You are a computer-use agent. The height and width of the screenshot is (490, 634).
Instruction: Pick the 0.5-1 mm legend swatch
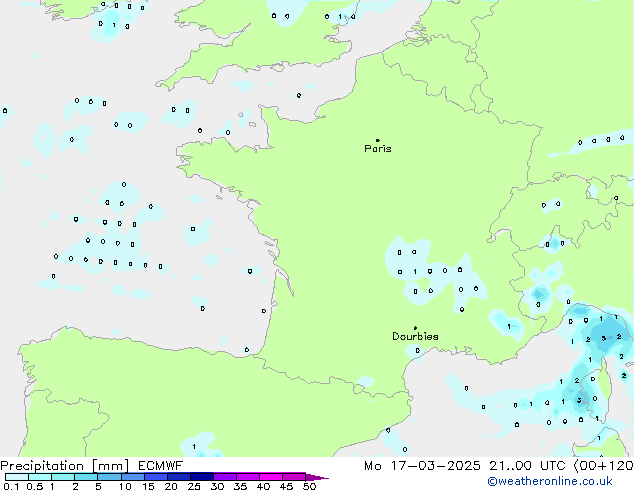click(x=40, y=477)
